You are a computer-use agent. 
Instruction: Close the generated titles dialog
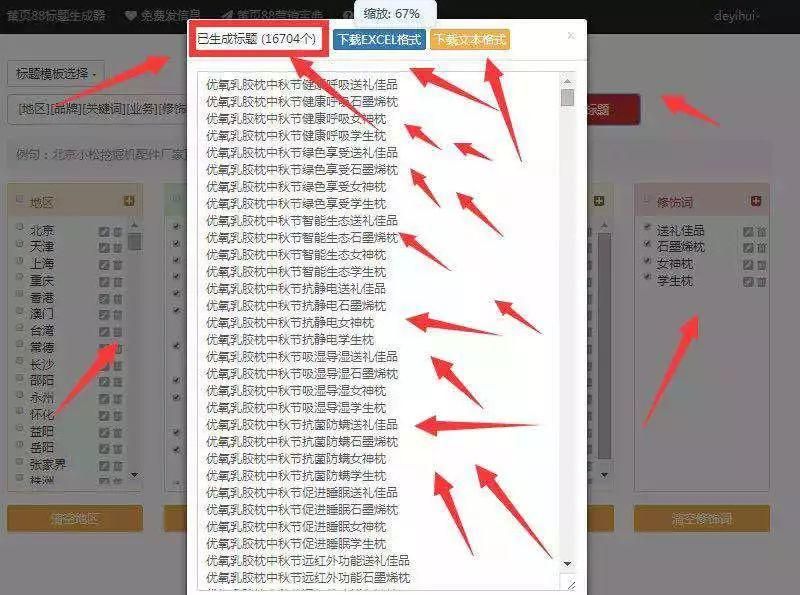(571, 36)
